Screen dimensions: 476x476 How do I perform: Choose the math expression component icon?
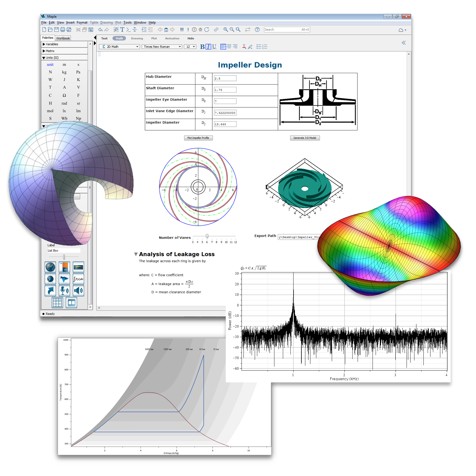tap(78, 279)
